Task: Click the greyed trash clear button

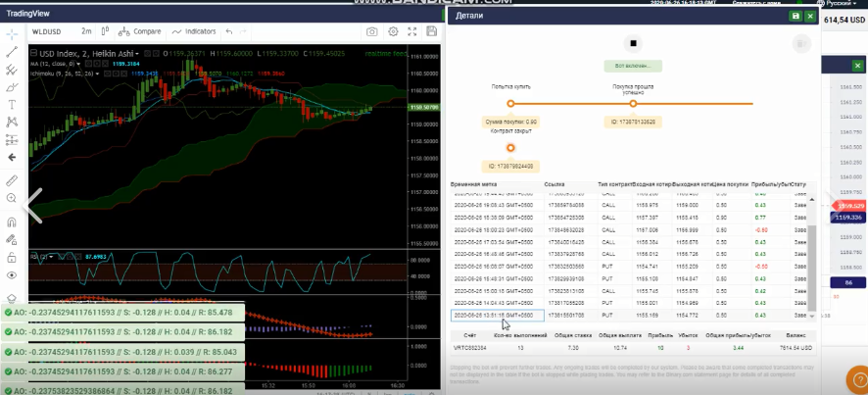Action: [801, 43]
